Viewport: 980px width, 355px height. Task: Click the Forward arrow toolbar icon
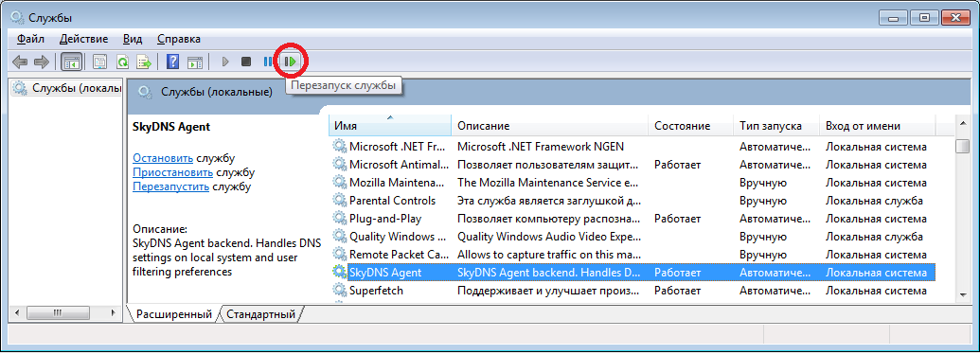tap(42, 62)
